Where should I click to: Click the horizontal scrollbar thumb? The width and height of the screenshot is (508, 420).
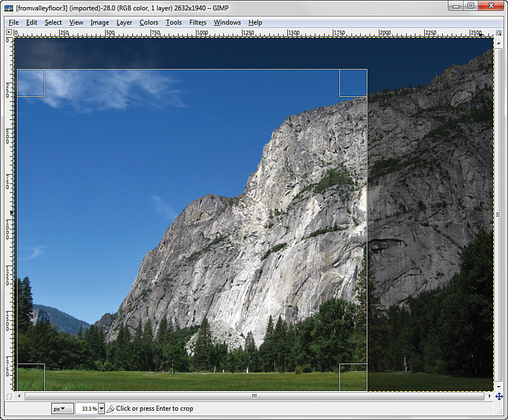point(253,395)
